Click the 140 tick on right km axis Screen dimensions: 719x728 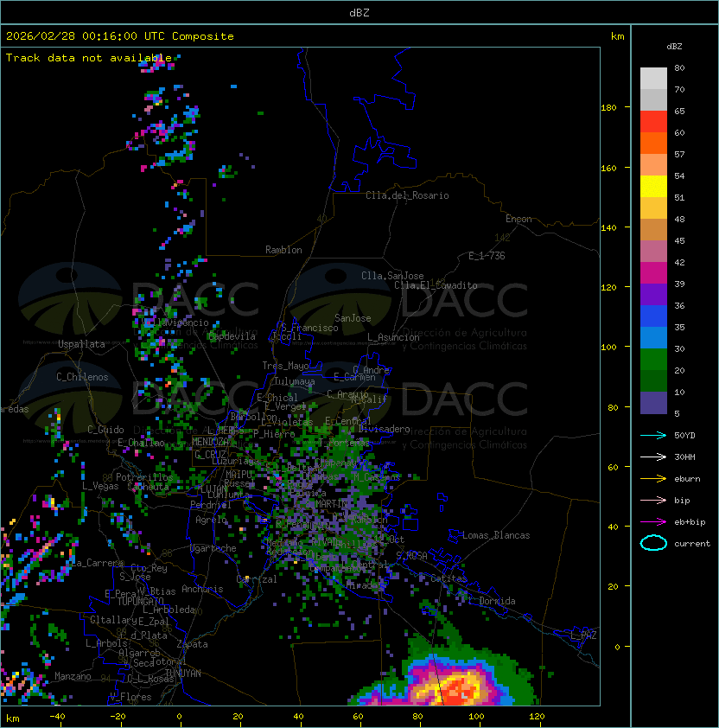point(608,227)
